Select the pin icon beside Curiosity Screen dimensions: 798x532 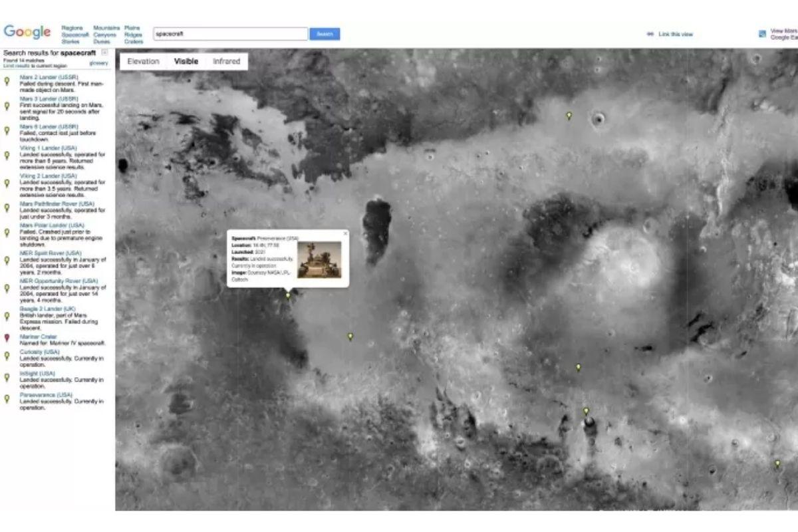(x=7, y=356)
